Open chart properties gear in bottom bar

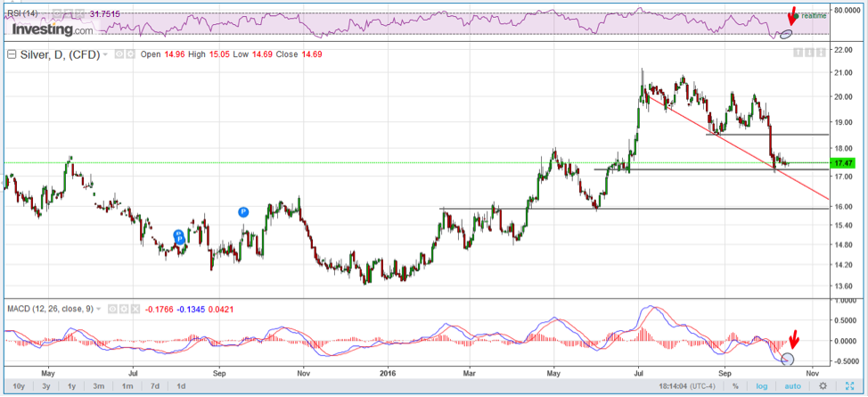[x=823, y=386]
